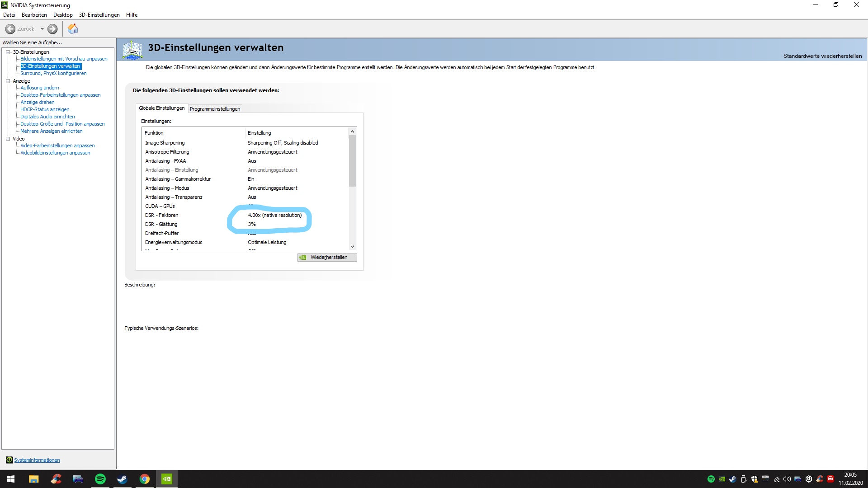The image size is (868, 488).
Task: Click Standardwerte wiederherstellen link
Action: click(822, 56)
